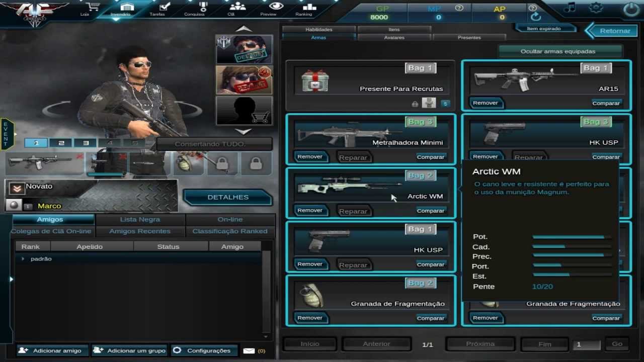Screen dimensions: 644x362
Task: Click Comparar on Metralhadora Minimi card
Action: click(x=431, y=157)
